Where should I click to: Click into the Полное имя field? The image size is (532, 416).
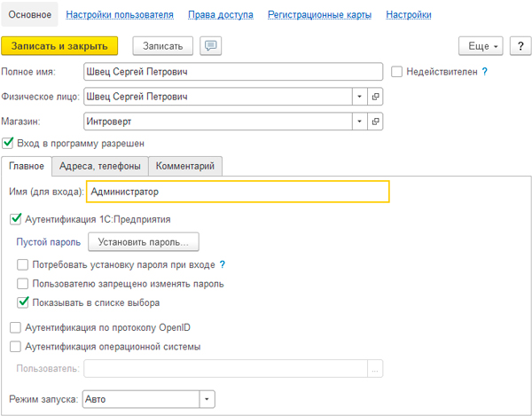pos(233,72)
